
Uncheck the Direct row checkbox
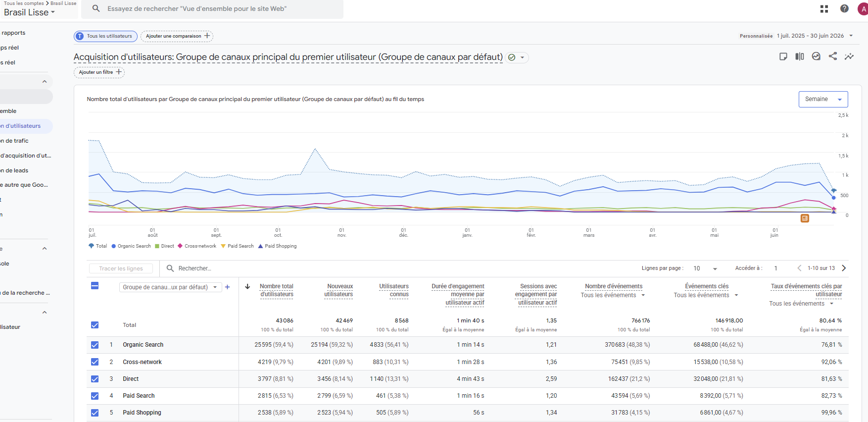tap(95, 379)
